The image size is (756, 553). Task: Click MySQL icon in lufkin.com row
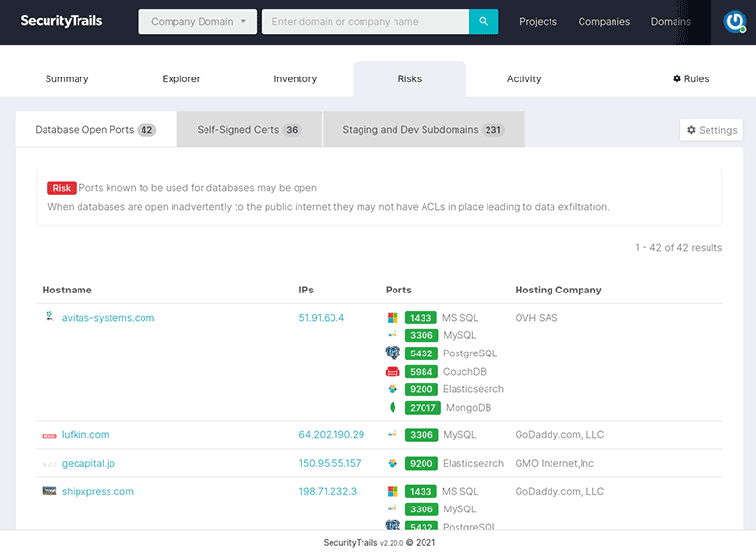(x=393, y=434)
